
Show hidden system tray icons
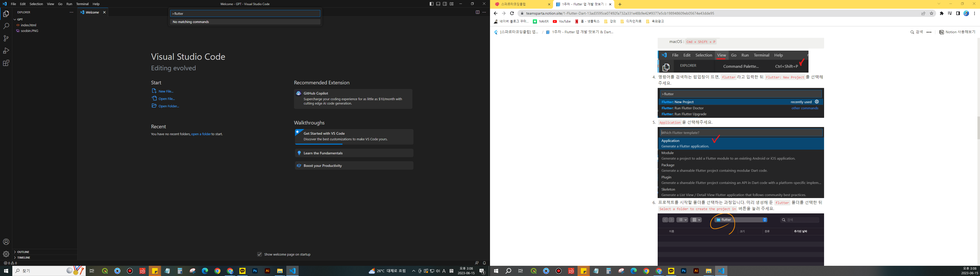413,271
